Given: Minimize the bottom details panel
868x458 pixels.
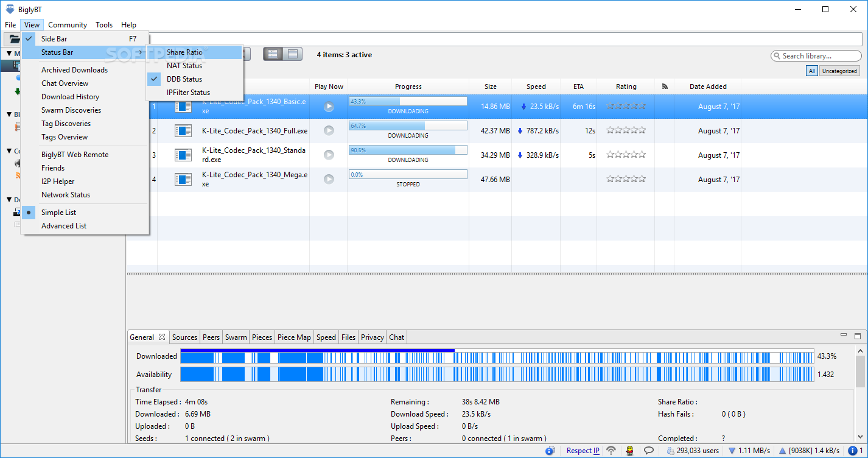Looking at the screenshot, I should [x=843, y=336].
